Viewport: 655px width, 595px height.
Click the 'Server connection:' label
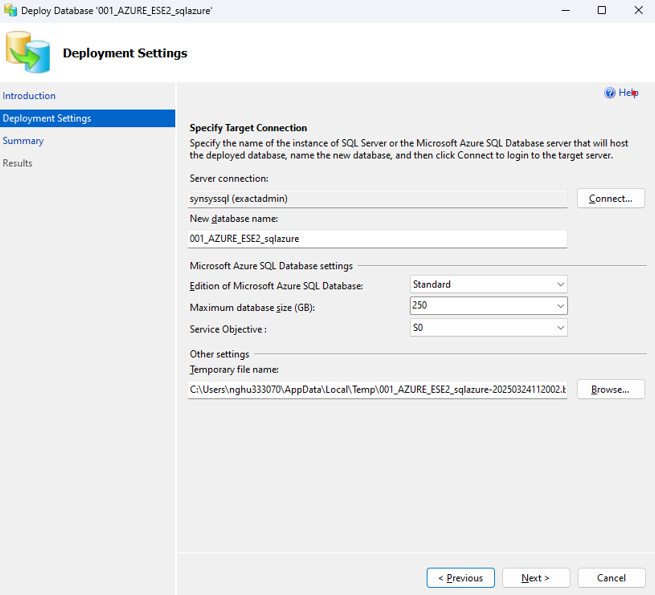[229, 178]
